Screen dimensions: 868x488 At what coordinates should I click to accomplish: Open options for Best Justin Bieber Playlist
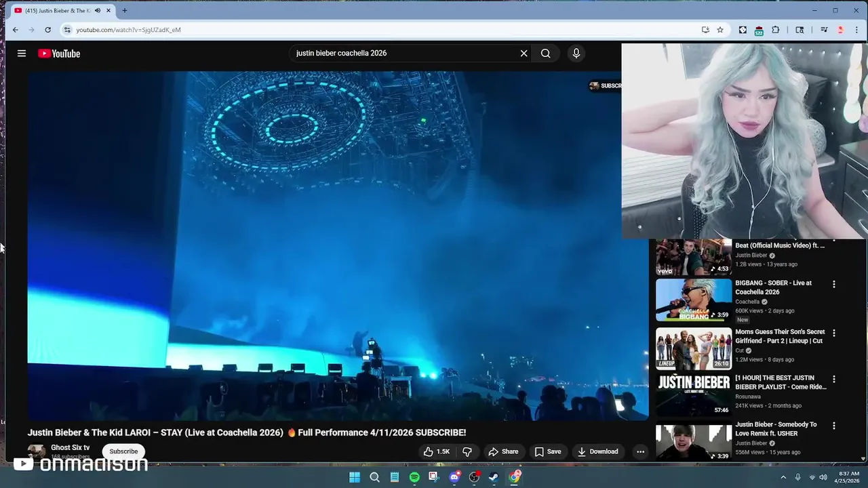(834, 380)
